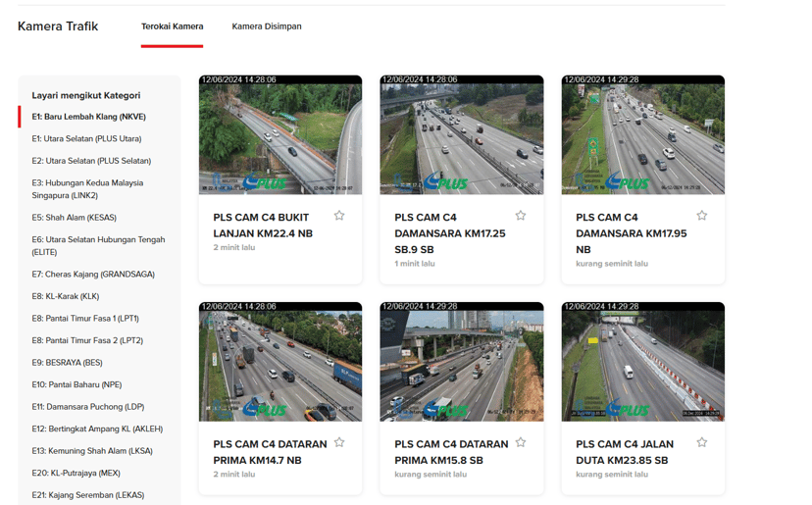
Task: Click title PLS CAM C4 JALAN DUTA KM23.85 SB
Action: click(625, 452)
